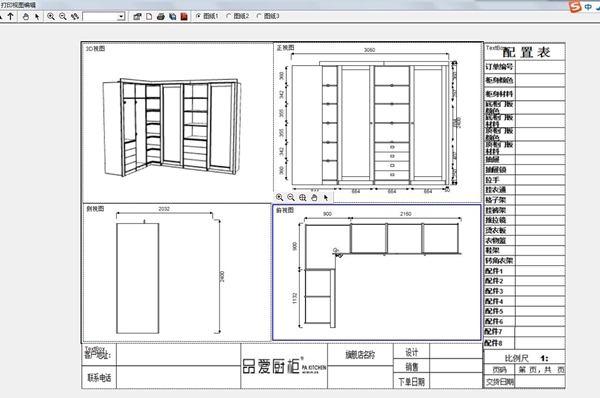This screenshot has height=398, width=600.
Task: Click the empty field next to 柜身材料
Action: [540, 93]
